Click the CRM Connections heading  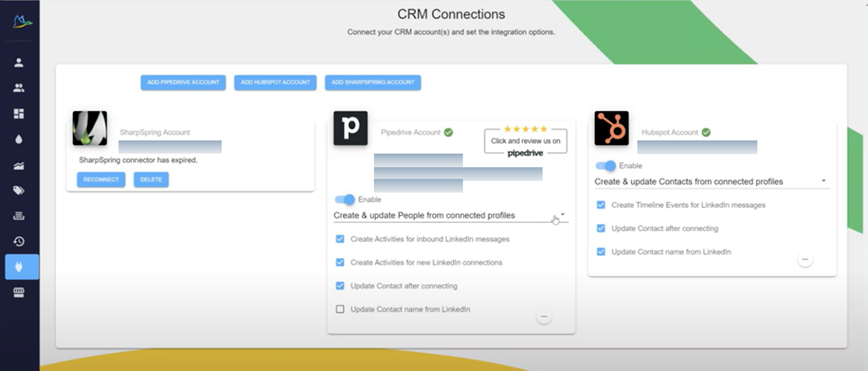451,14
